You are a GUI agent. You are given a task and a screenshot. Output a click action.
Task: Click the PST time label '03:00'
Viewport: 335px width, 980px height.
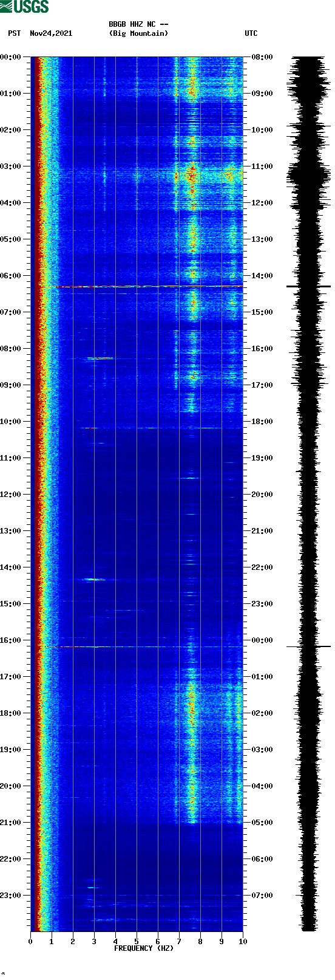[x=11, y=166]
